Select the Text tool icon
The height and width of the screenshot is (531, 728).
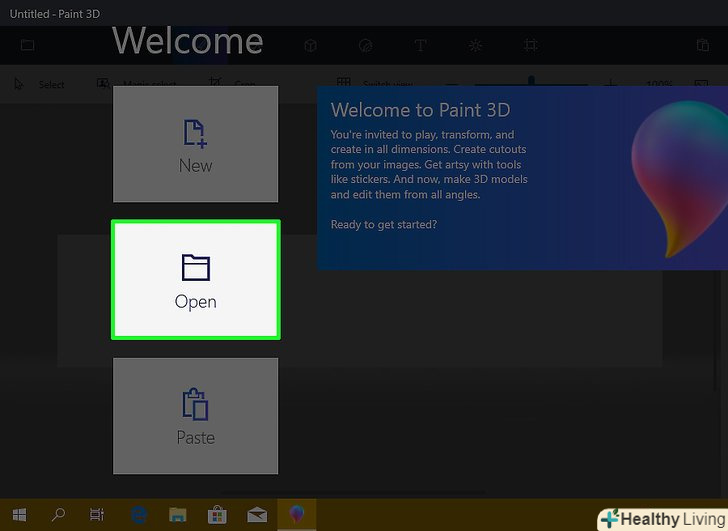(x=420, y=45)
